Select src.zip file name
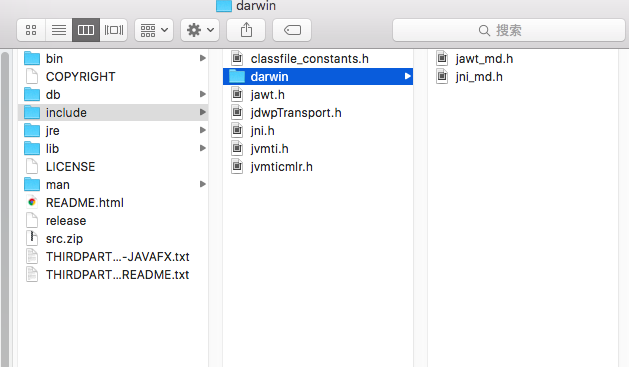The width and height of the screenshot is (629, 367). (64, 239)
